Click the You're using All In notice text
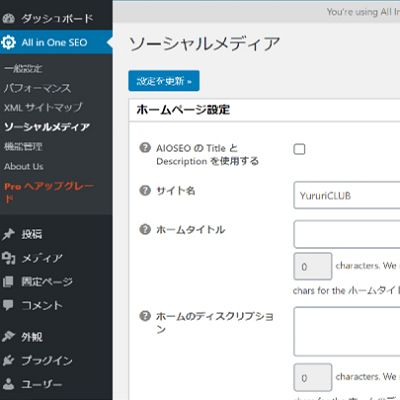The height and width of the screenshot is (400, 400). [x=363, y=12]
